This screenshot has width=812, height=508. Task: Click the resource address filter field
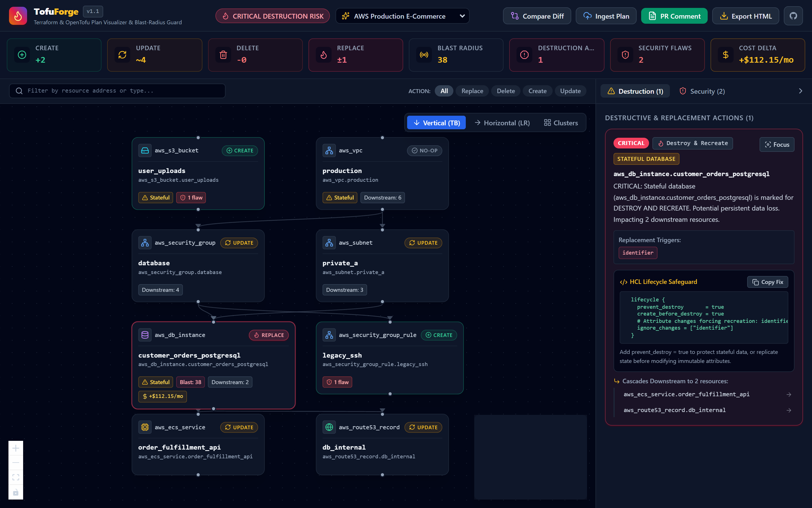click(117, 91)
